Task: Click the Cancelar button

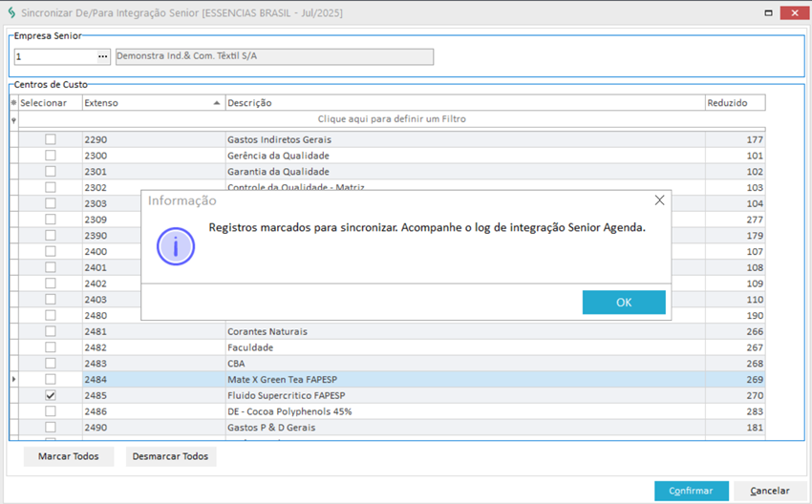Action: (770, 491)
